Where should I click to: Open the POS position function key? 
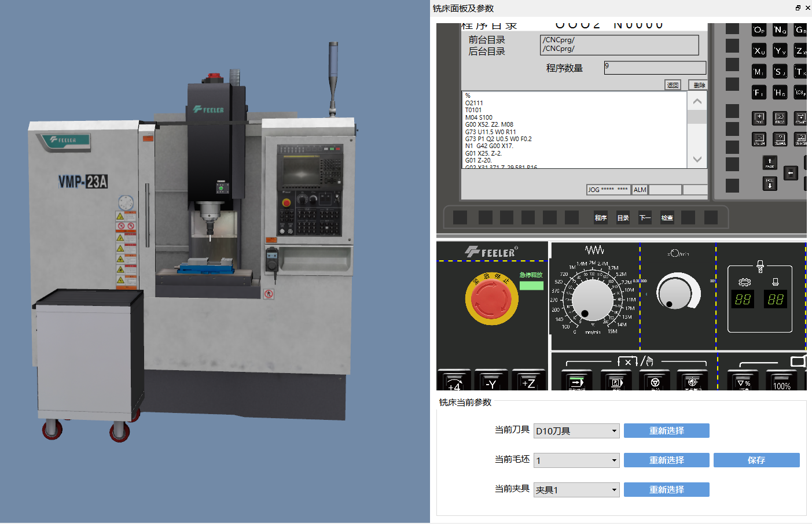tap(759, 118)
